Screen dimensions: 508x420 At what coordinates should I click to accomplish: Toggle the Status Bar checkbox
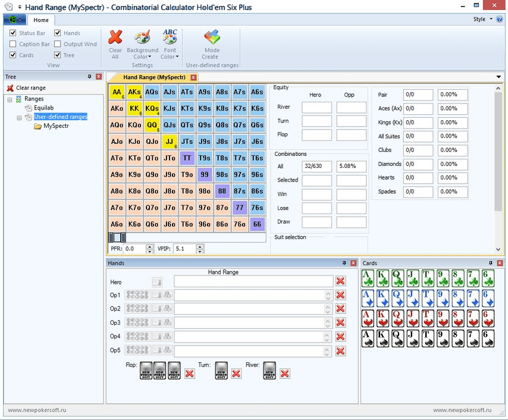13,33
